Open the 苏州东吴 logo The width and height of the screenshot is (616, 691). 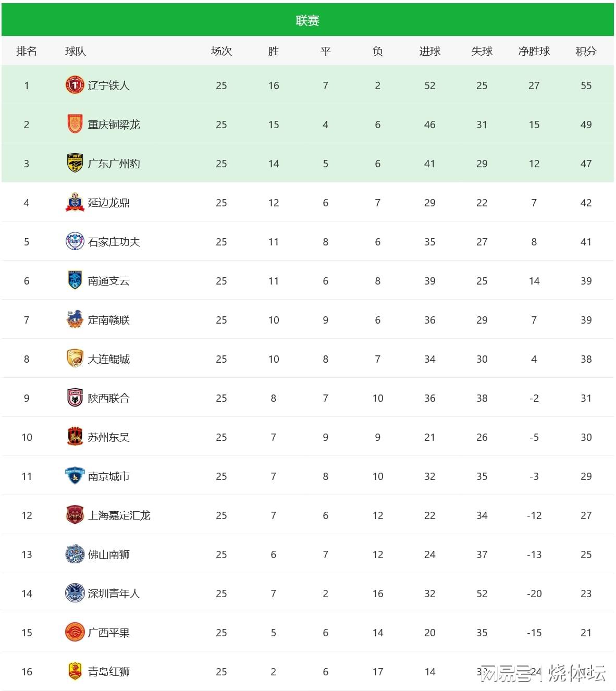point(75,437)
